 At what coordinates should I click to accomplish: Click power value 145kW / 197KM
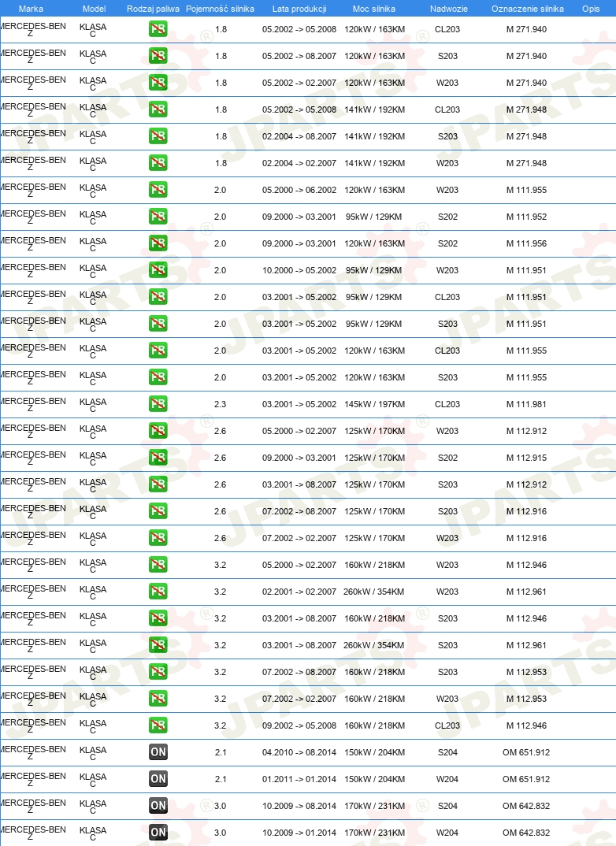coord(374,404)
